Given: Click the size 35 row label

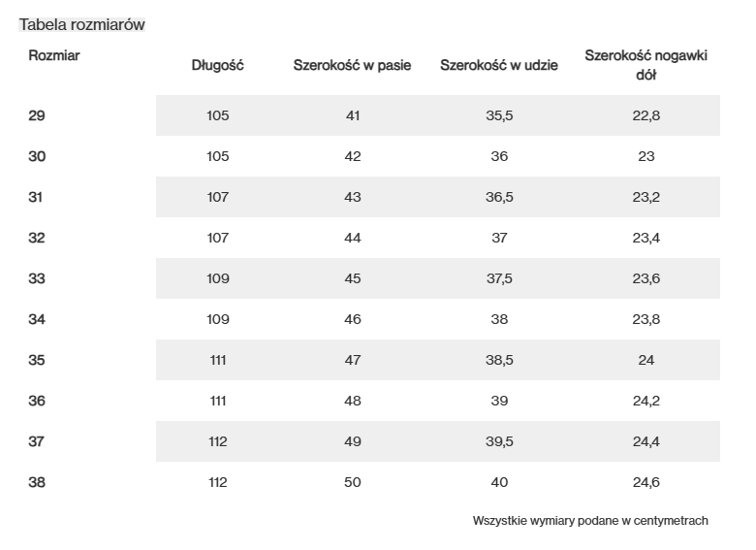Looking at the screenshot, I should (37, 360).
